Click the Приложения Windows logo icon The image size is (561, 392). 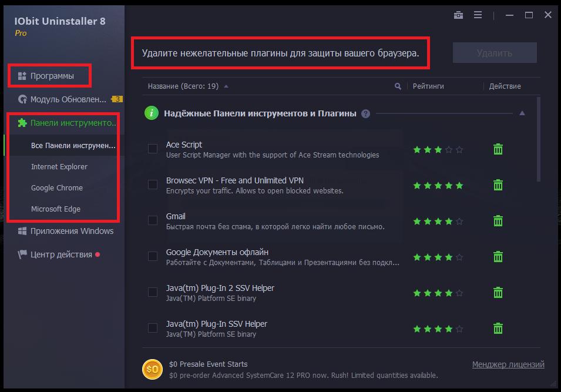[22, 231]
